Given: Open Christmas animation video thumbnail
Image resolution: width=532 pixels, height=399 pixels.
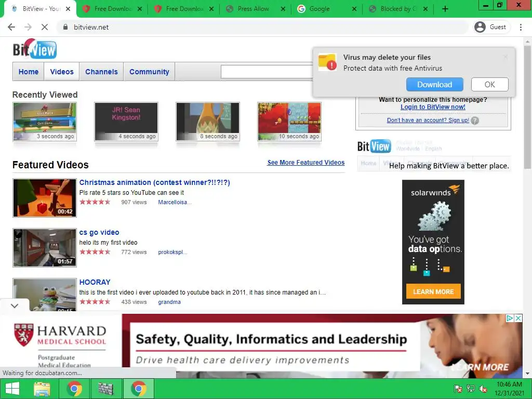Looking at the screenshot, I should tap(45, 198).
